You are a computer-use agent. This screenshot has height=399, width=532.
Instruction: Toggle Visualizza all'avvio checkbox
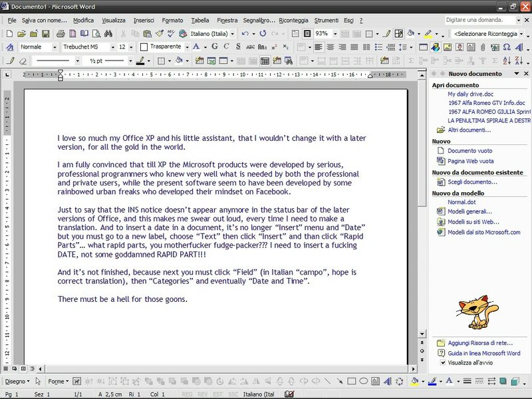[x=443, y=362]
